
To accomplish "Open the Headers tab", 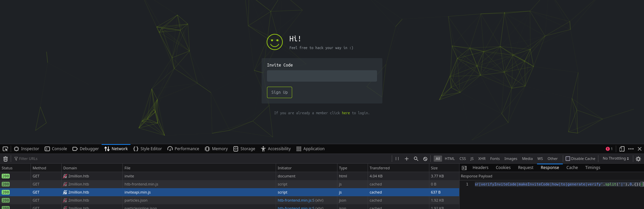I will point(480,168).
